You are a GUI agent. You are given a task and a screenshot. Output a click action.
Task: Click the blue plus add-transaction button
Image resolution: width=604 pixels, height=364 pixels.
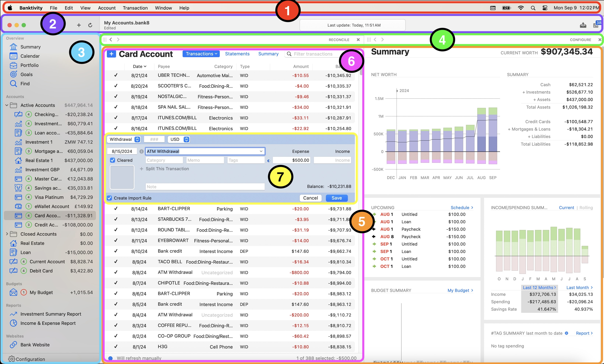point(111,54)
